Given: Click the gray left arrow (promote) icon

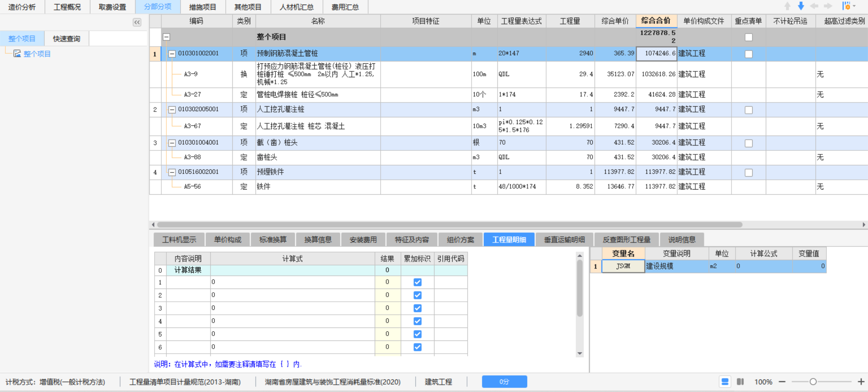Looking at the screenshot, I should 814,6.
